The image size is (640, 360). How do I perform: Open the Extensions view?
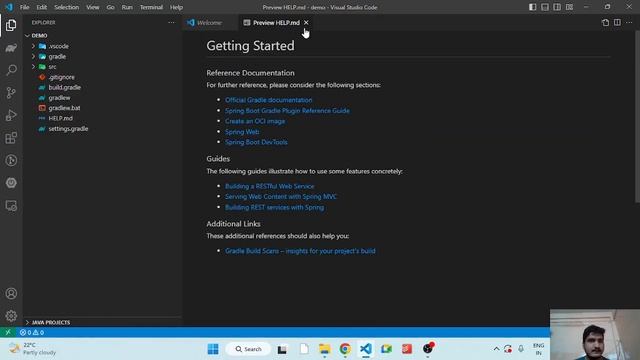tap(11, 138)
